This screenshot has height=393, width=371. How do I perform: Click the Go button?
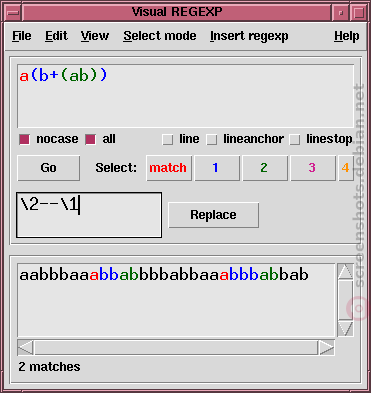49,168
